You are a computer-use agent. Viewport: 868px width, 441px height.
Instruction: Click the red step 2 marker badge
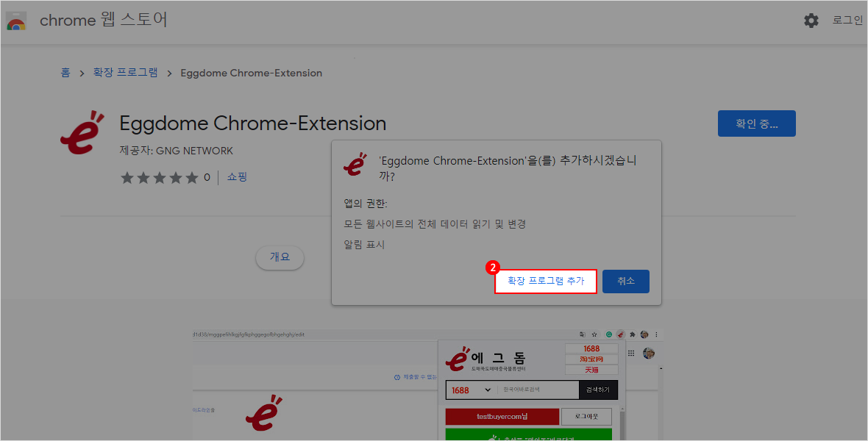point(494,268)
